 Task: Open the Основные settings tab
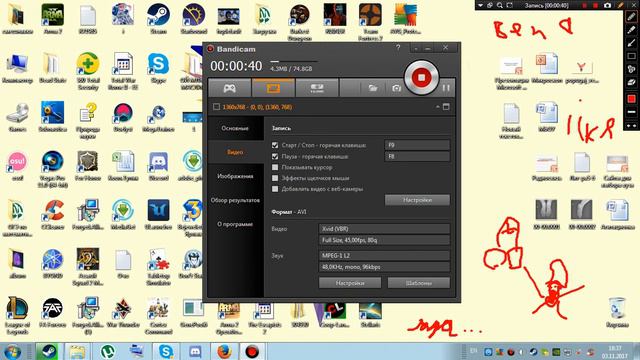pos(235,128)
